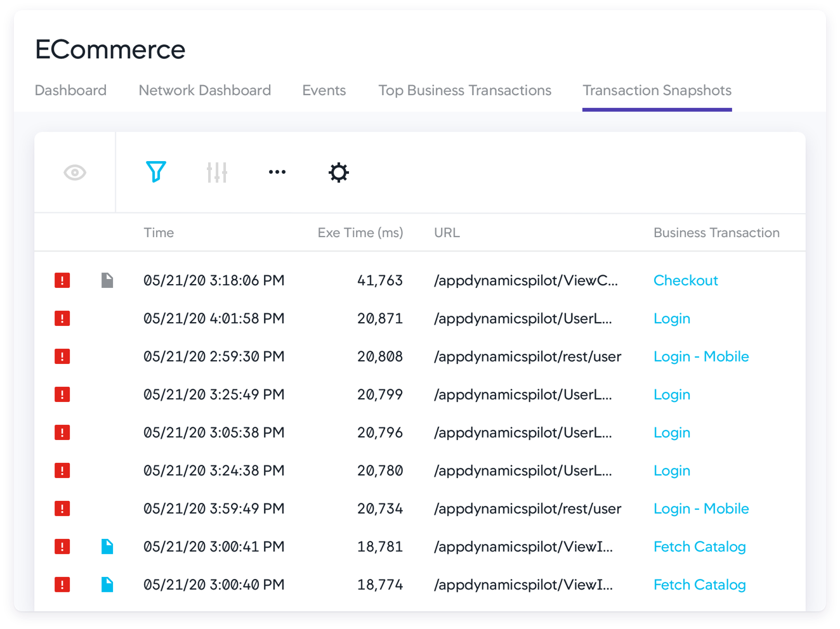Image resolution: width=840 pixels, height=629 pixels.
Task: Click the error icon on the 3:59:49 PM row
Action: (62, 509)
